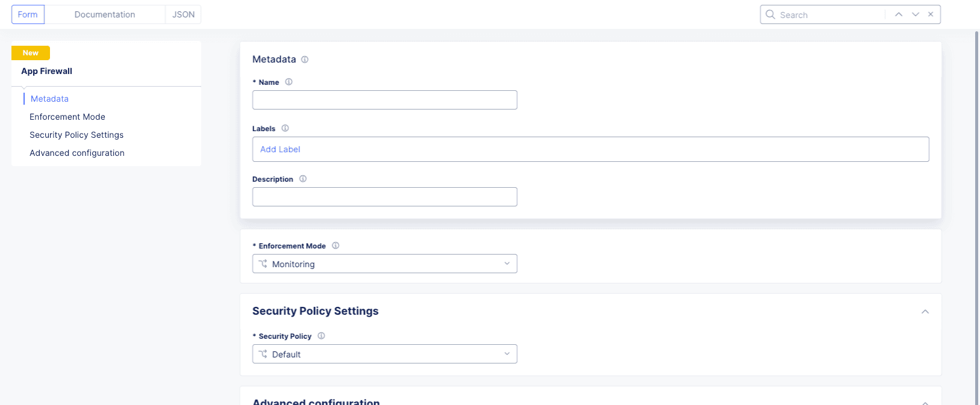Viewport: 980px width, 405px height.
Task: Collapse the Advanced configuration section
Action: 925,402
